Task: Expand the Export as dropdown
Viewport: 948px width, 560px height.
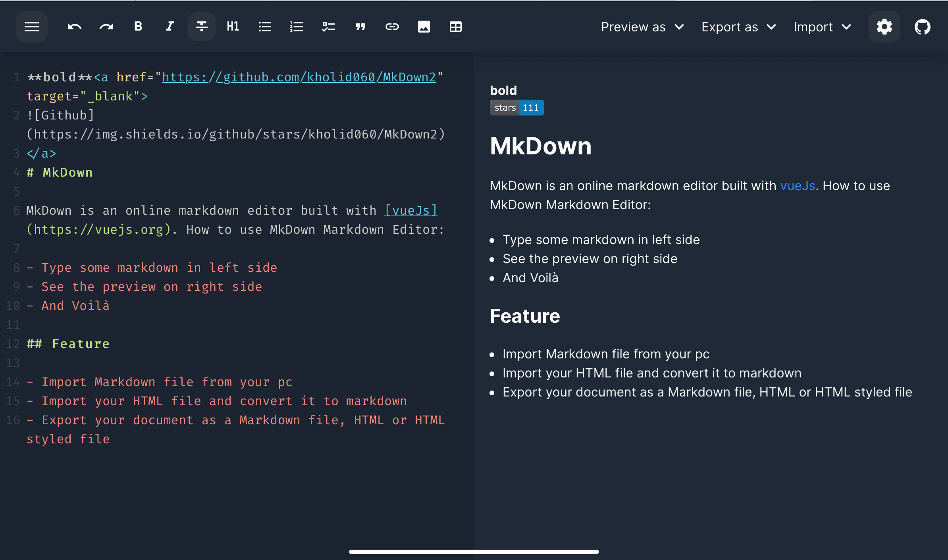Action: click(x=739, y=27)
